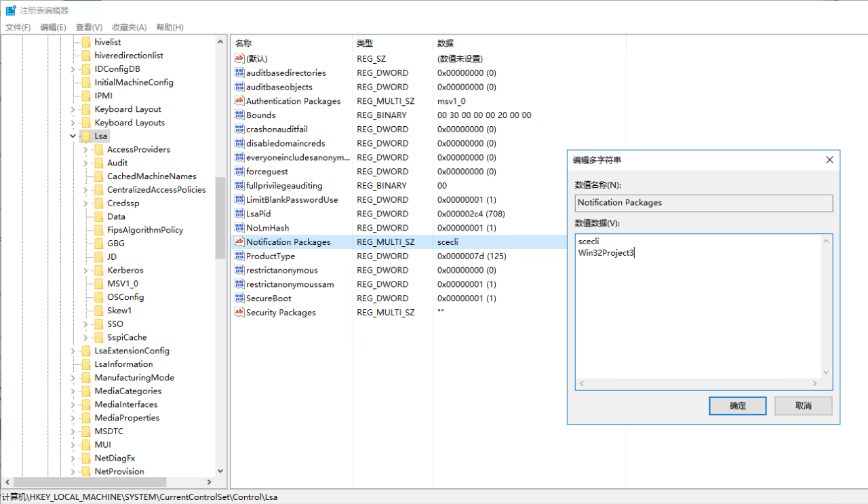Screen dimensions: 868x504
Task: Expand the MSV1_0 subkey arrow
Action: 85,284
